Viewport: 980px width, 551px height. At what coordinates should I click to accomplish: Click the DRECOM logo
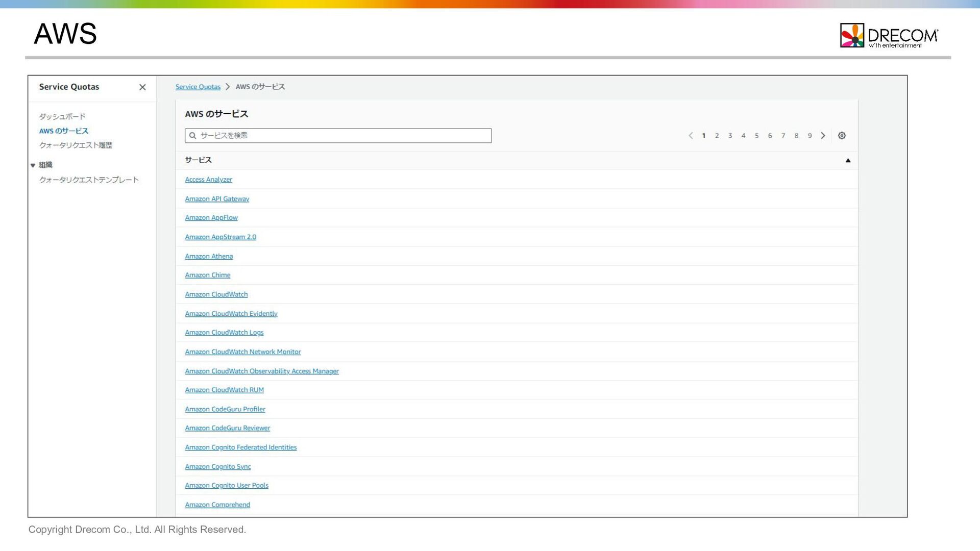click(889, 35)
